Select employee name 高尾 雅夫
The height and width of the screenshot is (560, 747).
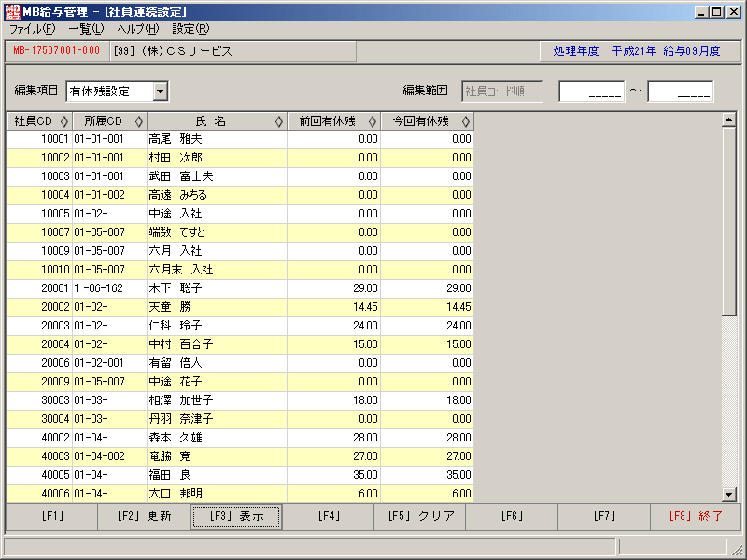click(x=176, y=139)
